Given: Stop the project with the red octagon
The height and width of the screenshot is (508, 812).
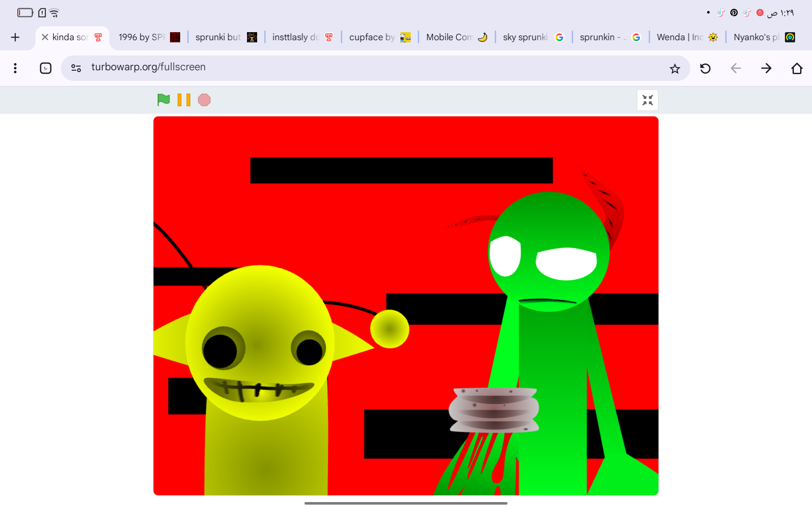Looking at the screenshot, I should (204, 100).
